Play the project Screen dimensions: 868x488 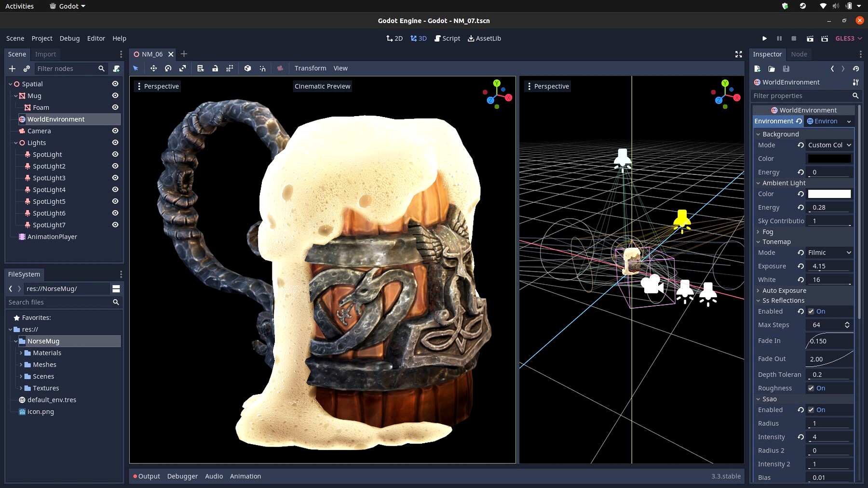tap(764, 39)
